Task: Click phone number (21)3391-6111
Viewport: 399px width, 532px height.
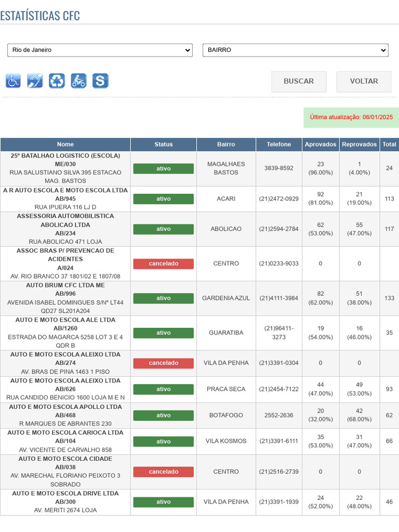Action: (279, 441)
